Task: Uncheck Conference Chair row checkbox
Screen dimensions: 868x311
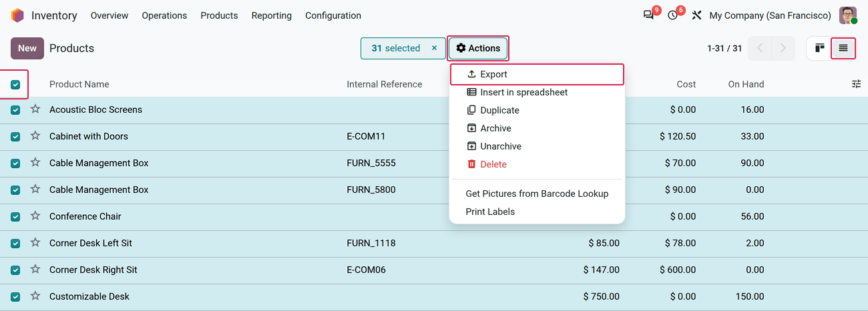Action: click(15, 217)
